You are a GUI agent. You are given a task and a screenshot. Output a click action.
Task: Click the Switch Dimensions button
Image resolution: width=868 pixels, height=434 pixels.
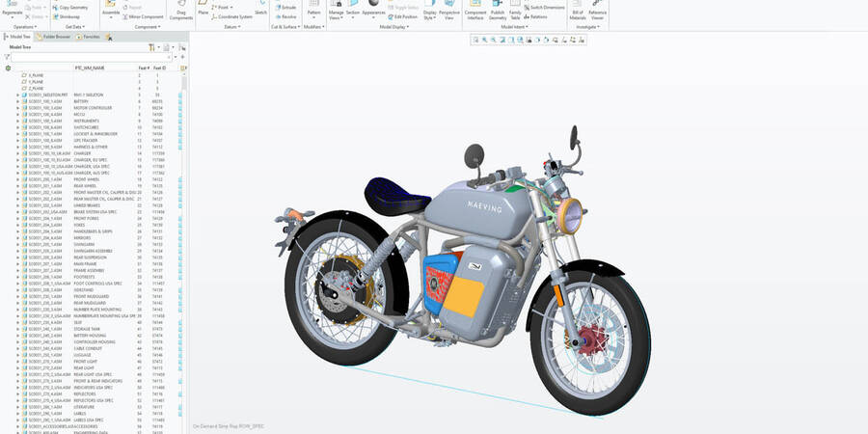[547, 7]
